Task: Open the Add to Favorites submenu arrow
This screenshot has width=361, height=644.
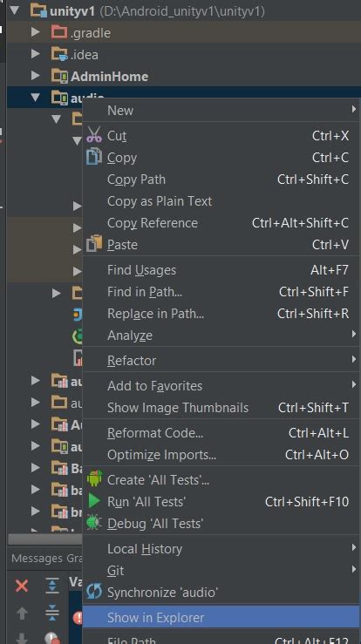Action: [353, 385]
